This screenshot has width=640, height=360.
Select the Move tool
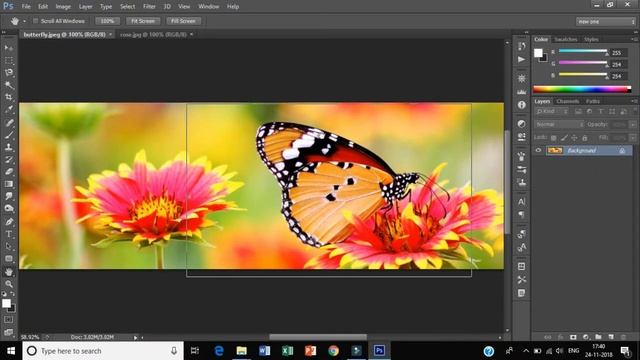click(9, 48)
